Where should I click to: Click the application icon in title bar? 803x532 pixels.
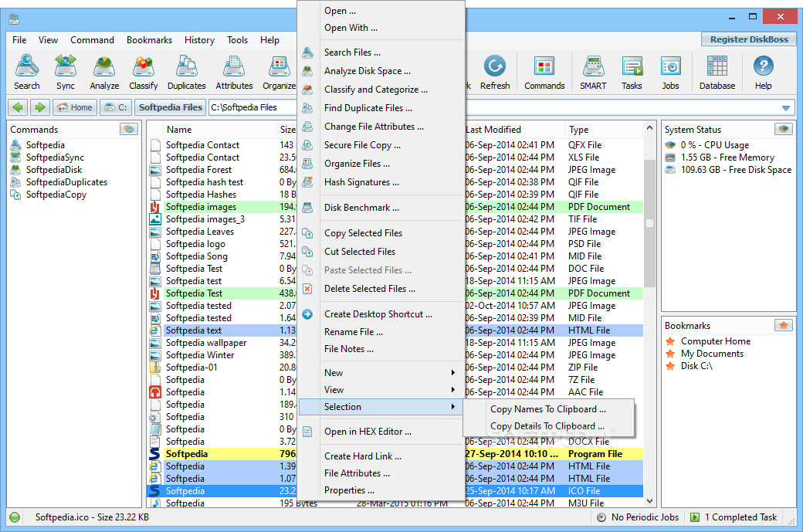coord(14,19)
